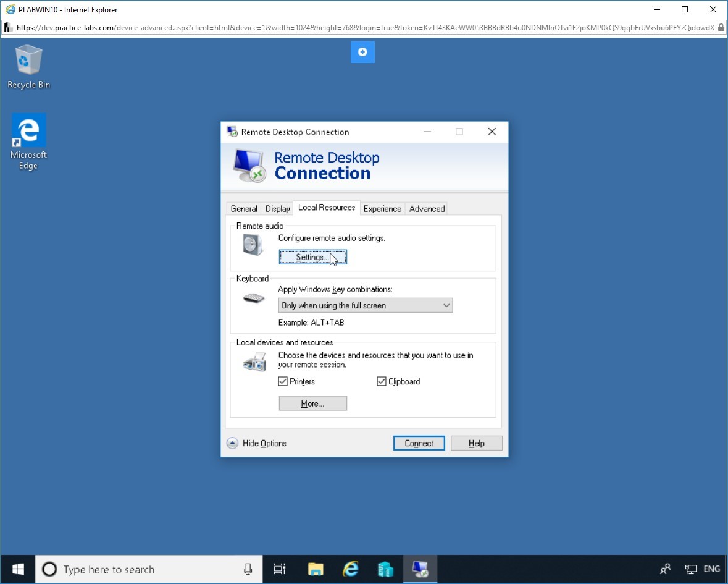Open the Windows Start menu
This screenshot has width=728, height=584.
18,569
